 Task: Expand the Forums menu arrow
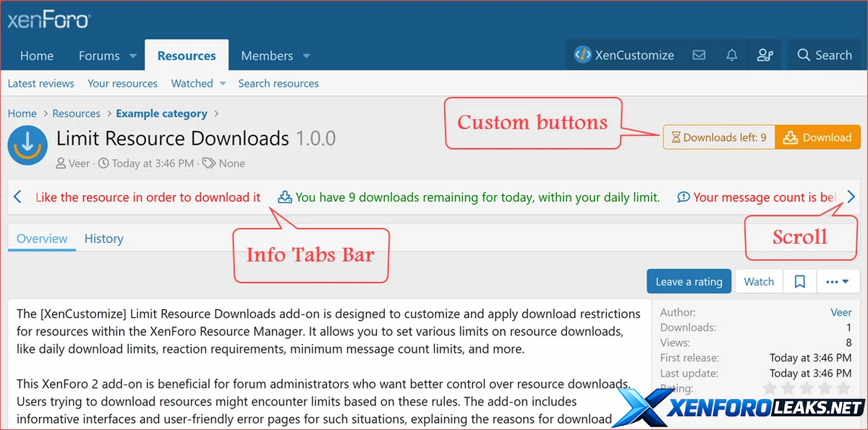(x=133, y=56)
